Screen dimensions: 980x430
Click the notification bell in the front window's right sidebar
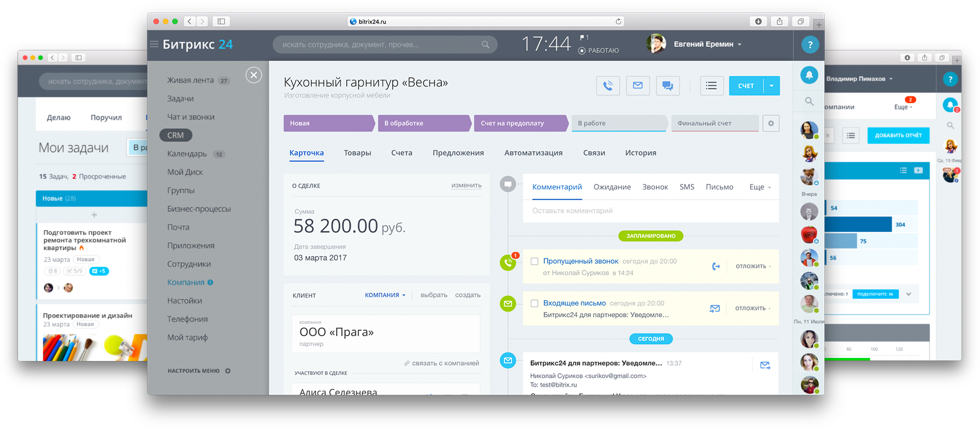pos(809,75)
